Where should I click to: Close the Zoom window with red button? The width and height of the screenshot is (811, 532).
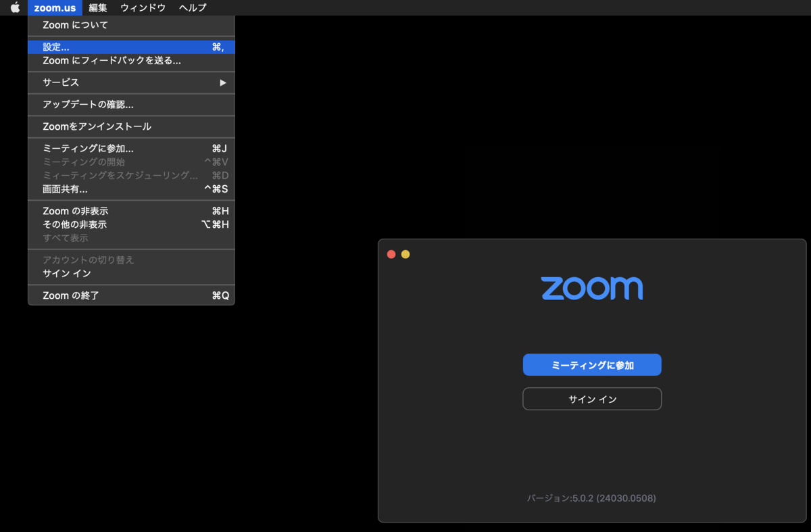(391, 254)
